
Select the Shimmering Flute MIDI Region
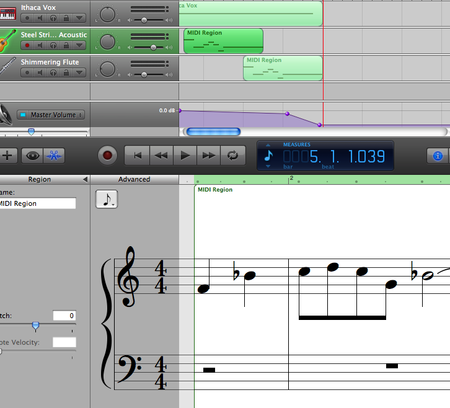[x=283, y=68]
